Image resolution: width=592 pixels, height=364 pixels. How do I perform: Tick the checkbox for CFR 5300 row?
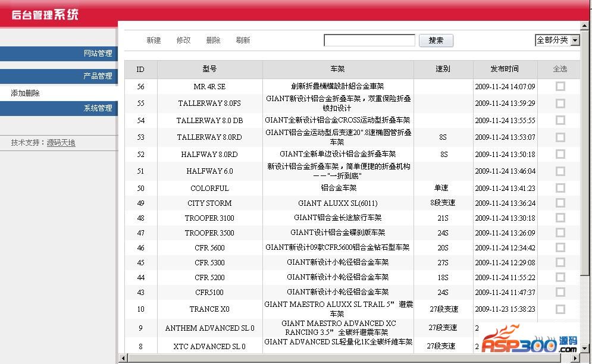(x=560, y=262)
